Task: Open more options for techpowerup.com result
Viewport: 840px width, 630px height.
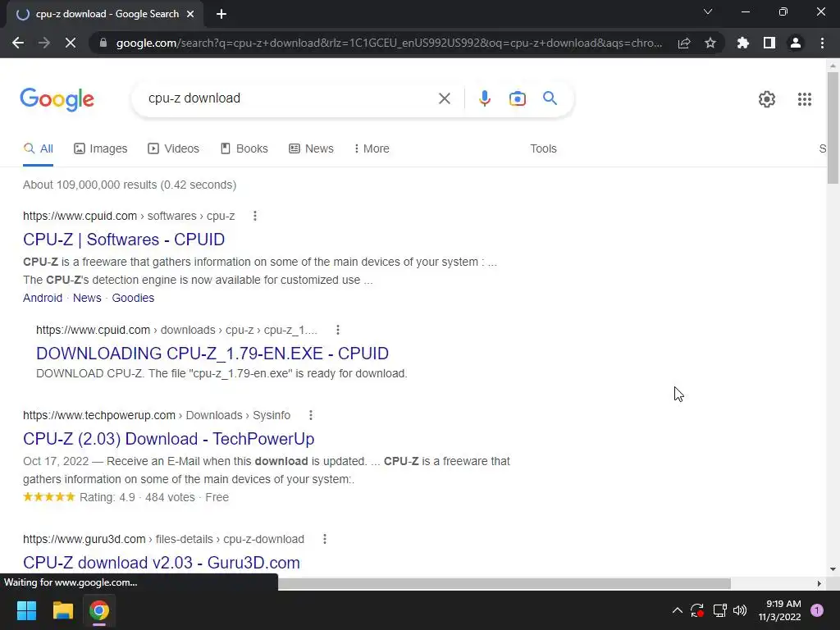Action: [311, 415]
